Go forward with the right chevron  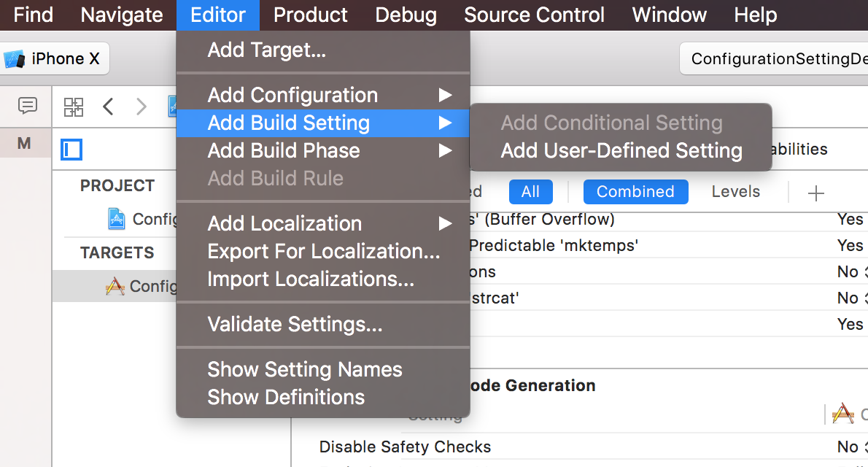coord(142,107)
